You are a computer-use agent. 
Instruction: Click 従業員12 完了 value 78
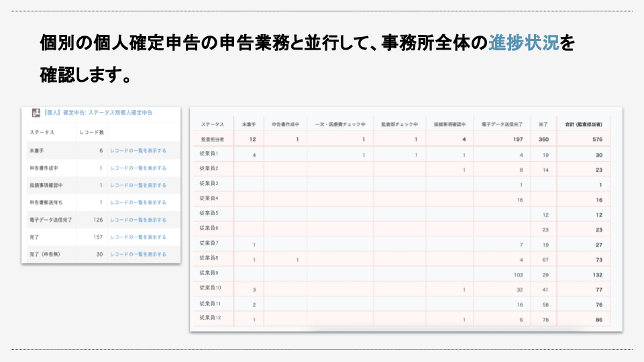tap(545, 320)
